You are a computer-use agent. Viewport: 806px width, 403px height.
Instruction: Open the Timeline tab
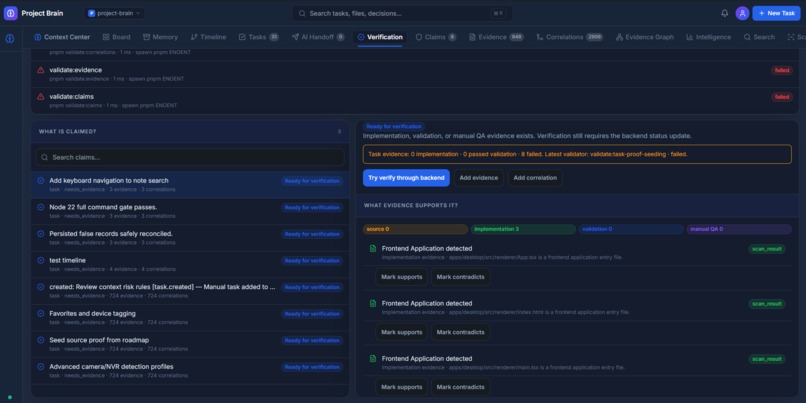tap(208, 37)
